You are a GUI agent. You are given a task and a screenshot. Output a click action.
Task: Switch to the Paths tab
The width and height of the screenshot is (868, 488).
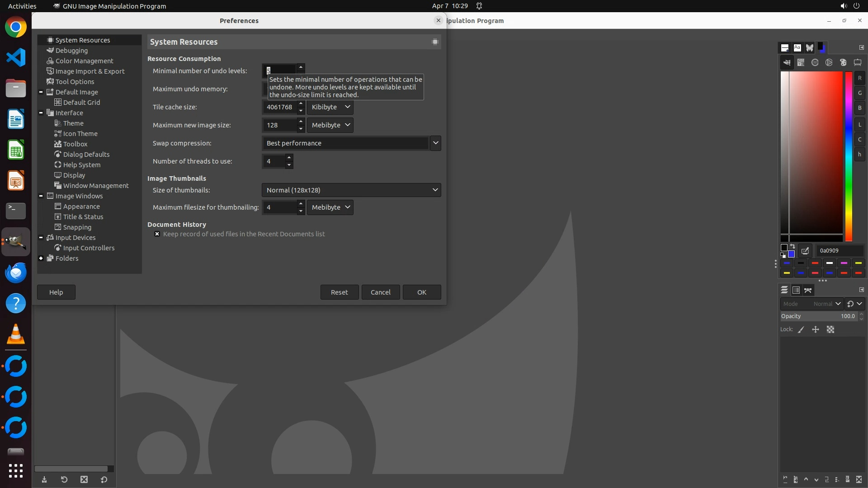(x=808, y=290)
